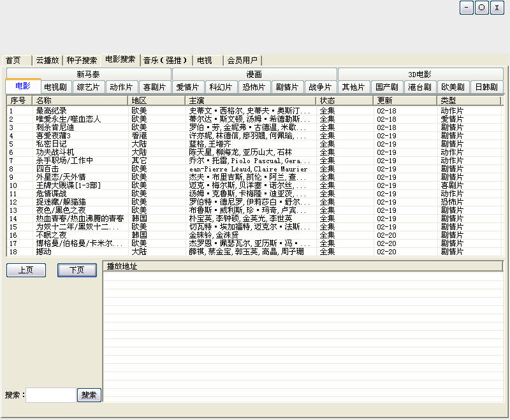Focus the 搜索 text input field

pyautogui.click(x=51, y=395)
